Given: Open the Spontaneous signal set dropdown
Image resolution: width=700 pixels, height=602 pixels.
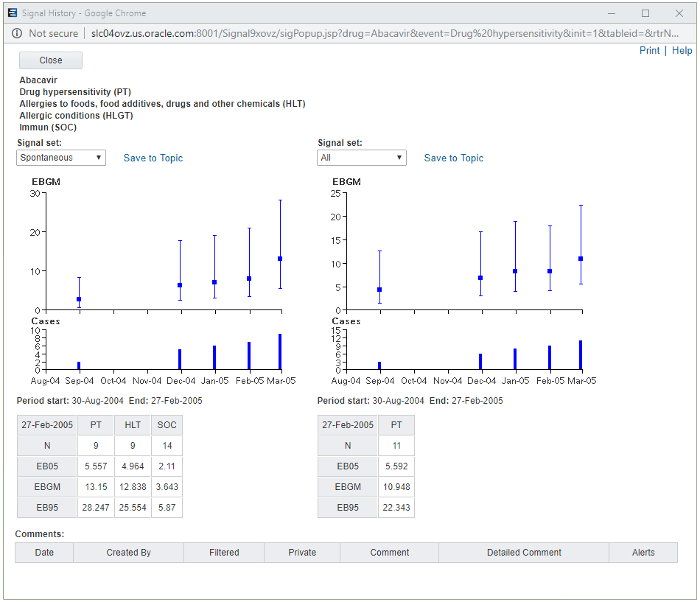Looking at the screenshot, I should click(x=61, y=158).
